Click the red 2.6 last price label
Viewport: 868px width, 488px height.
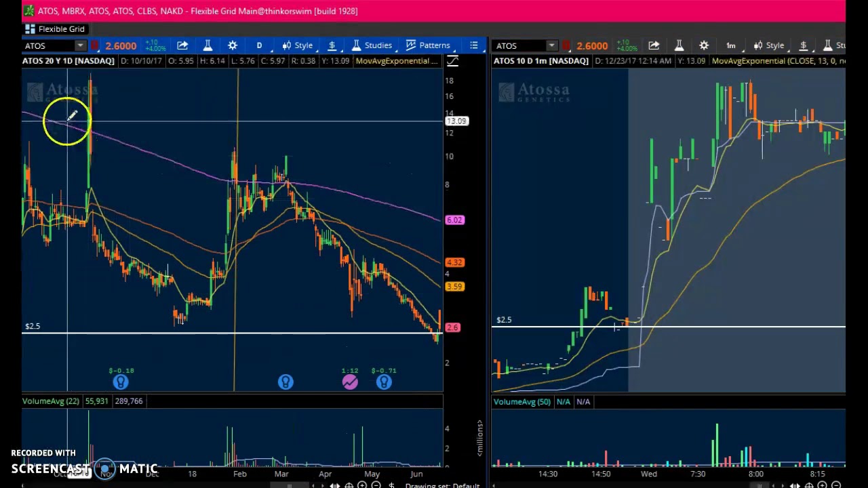pos(453,327)
